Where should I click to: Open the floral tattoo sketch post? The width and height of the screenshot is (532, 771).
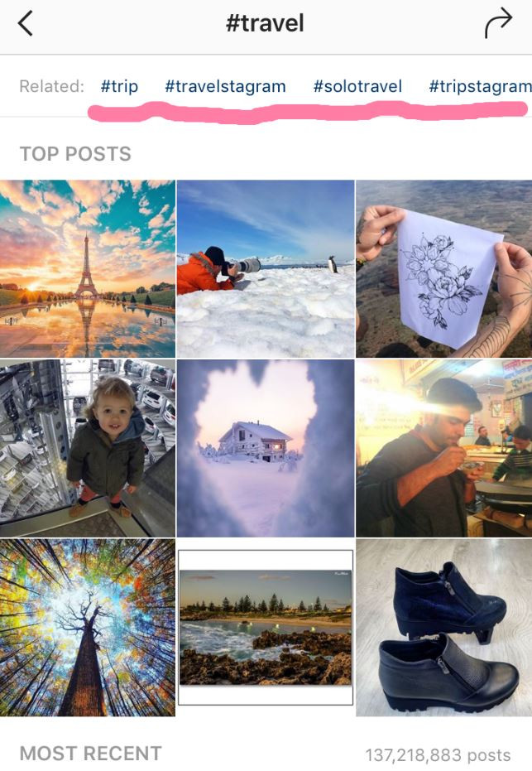(x=444, y=268)
